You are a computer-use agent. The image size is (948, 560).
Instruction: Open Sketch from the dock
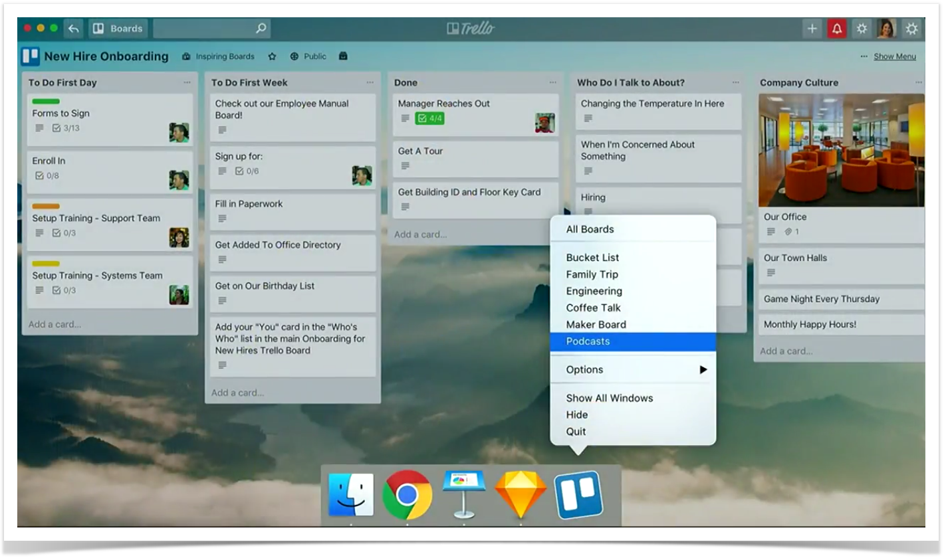[x=521, y=495]
